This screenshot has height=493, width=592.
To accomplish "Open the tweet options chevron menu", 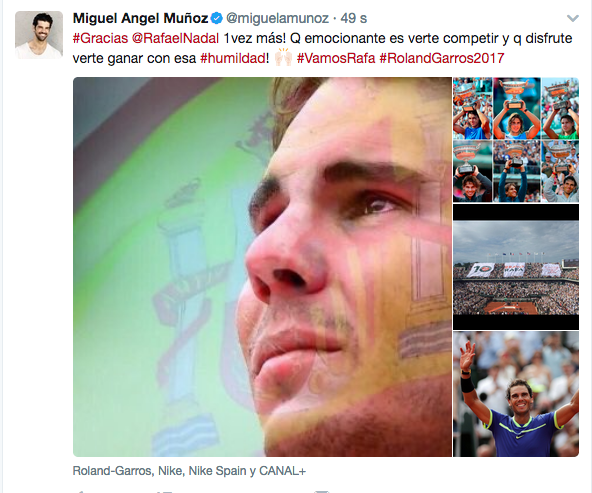I will coord(573,18).
